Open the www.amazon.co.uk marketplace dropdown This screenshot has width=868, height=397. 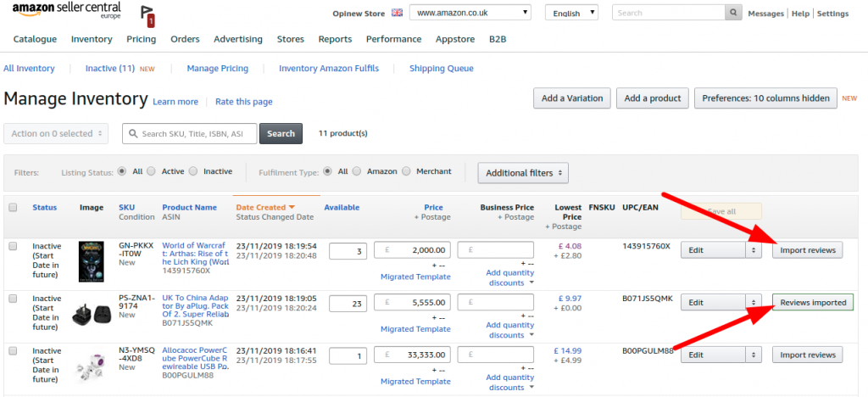(x=470, y=13)
